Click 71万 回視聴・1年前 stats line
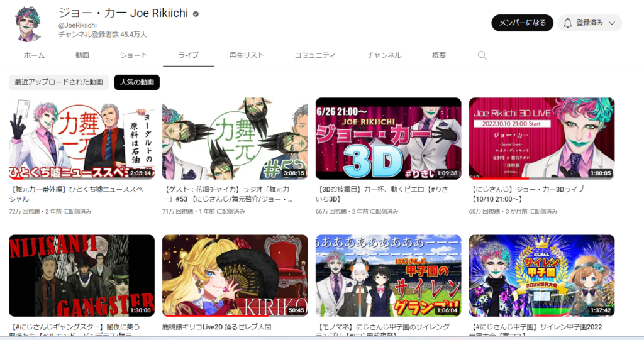644x340 pixels. pos(204,211)
